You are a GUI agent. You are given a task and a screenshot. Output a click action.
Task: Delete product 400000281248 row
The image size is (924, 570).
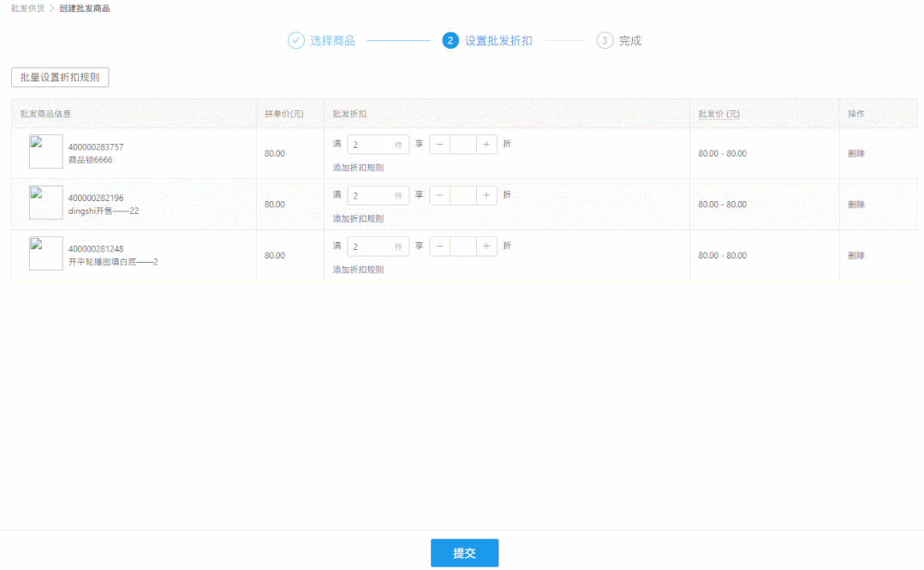click(x=856, y=256)
